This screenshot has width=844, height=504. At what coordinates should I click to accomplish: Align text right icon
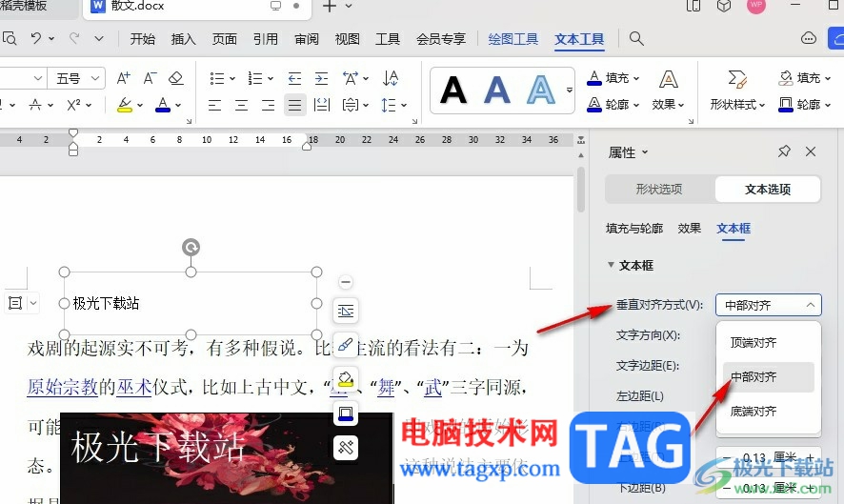coord(268,105)
